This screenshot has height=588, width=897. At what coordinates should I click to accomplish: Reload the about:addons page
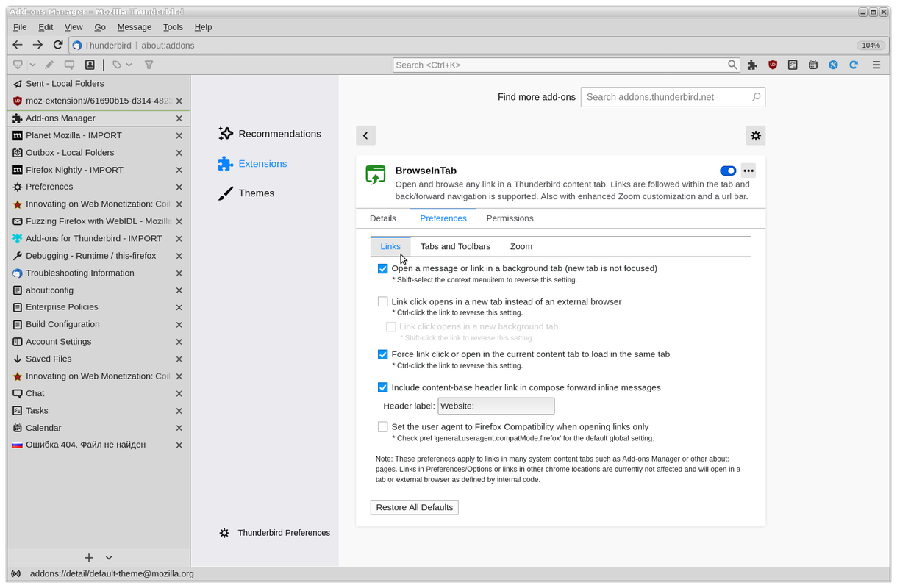[58, 45]
